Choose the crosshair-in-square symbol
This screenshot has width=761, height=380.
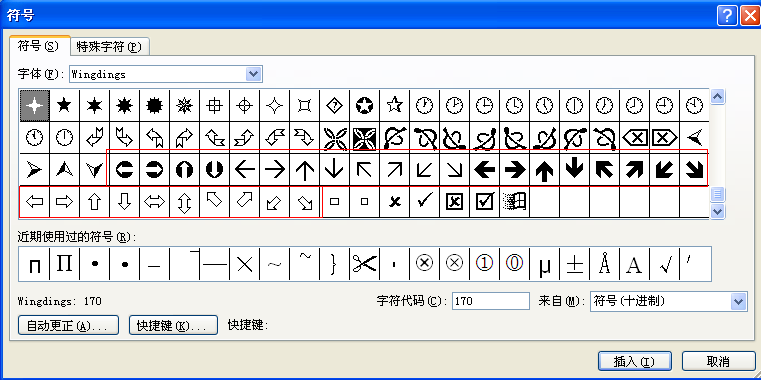tap(215, 105)
